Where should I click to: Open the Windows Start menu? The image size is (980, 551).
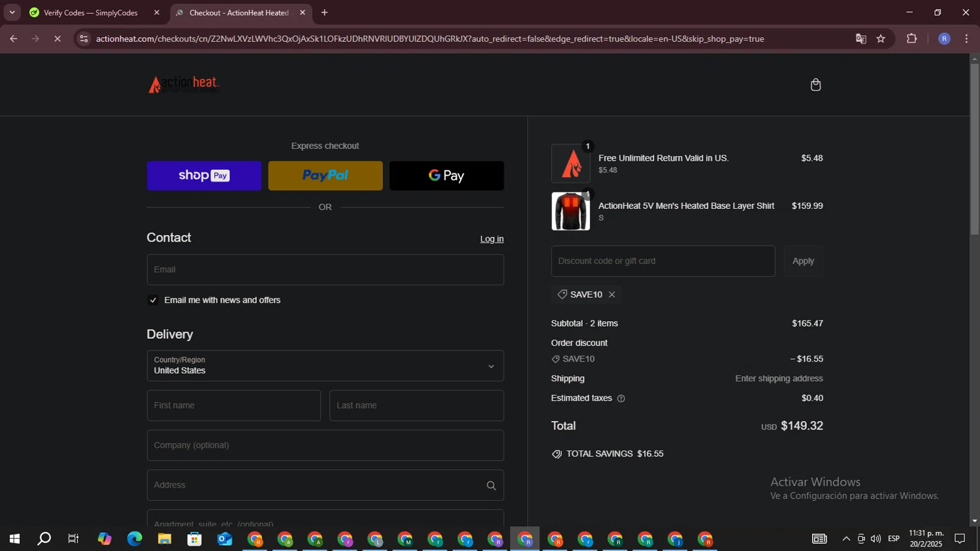pos(14,539)
